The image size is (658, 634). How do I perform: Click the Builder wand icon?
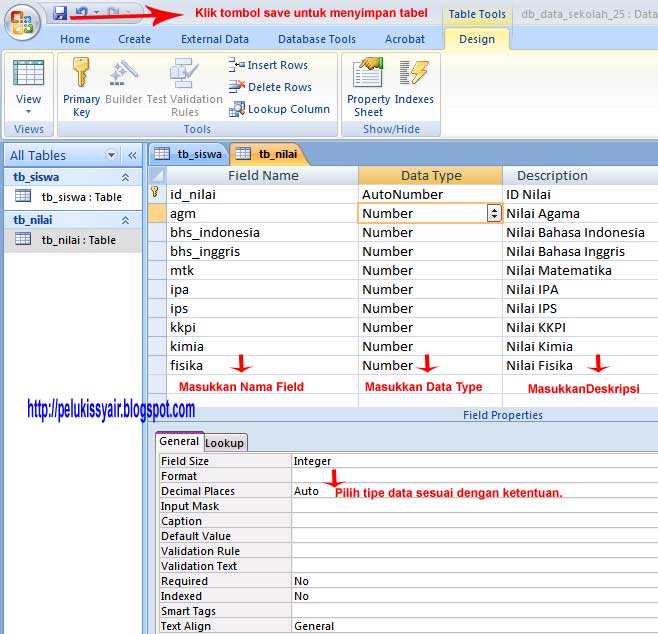(123, 73)
